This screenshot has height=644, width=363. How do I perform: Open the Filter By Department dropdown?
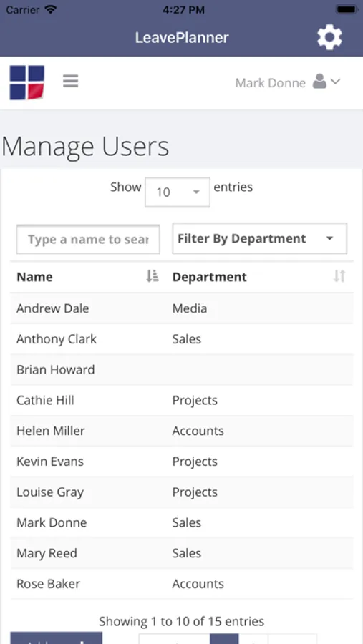click(260, 238)
